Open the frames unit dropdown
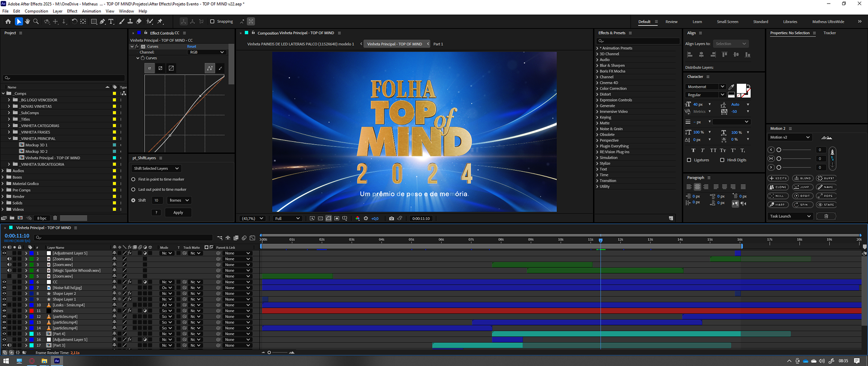Image resolution: width=868 pixels, height=366 pixels. click(179, 200)
